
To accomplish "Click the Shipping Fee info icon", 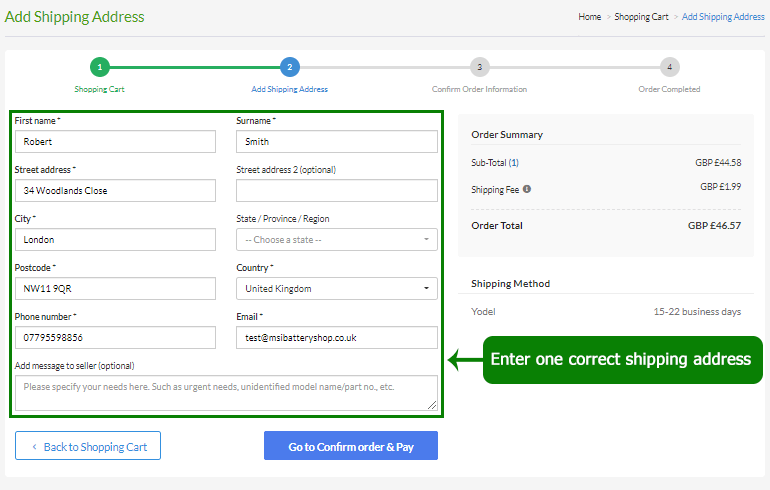I will [527, 189].
